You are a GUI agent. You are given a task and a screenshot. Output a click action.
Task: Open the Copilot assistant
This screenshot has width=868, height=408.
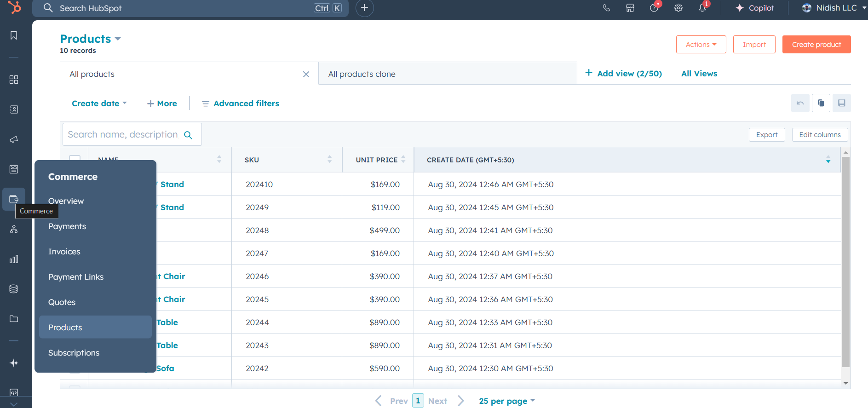pyautogui.click(x=755, y=8)
